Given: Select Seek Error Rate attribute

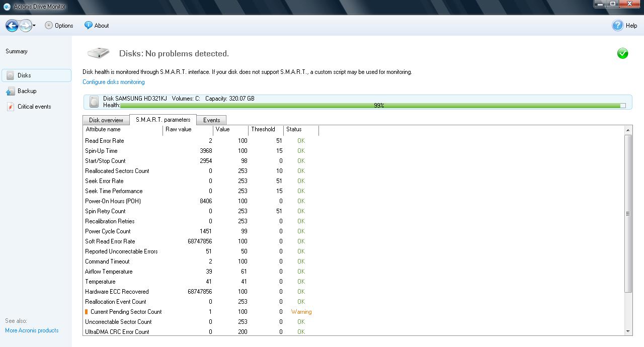Looking at the screenshot, I should click(104, 181).
